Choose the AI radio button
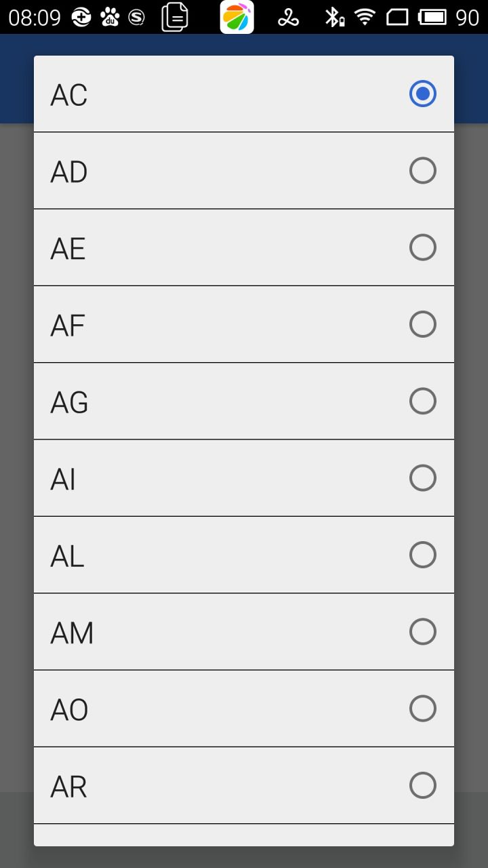Viewport: 488px width, 868px height. 423,478
